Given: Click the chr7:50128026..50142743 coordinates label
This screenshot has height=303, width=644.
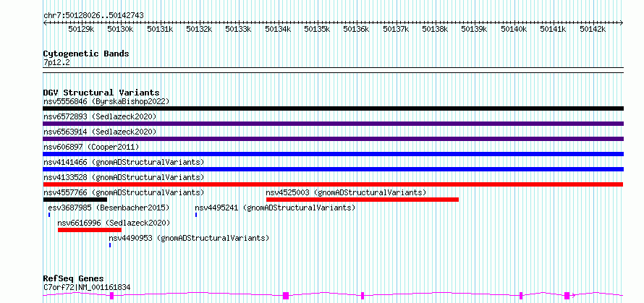Looking at the screenshot, I should 93,15.
